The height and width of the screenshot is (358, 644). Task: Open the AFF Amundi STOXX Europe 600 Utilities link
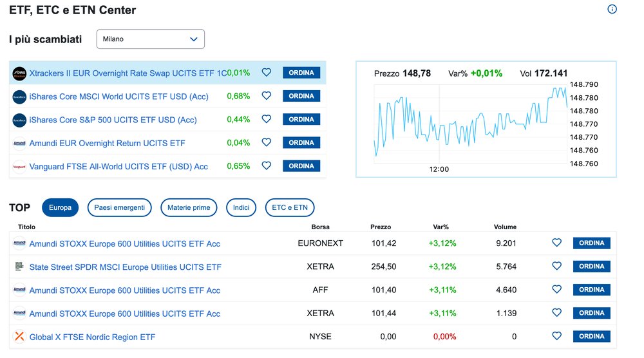[x=125, y=290]
